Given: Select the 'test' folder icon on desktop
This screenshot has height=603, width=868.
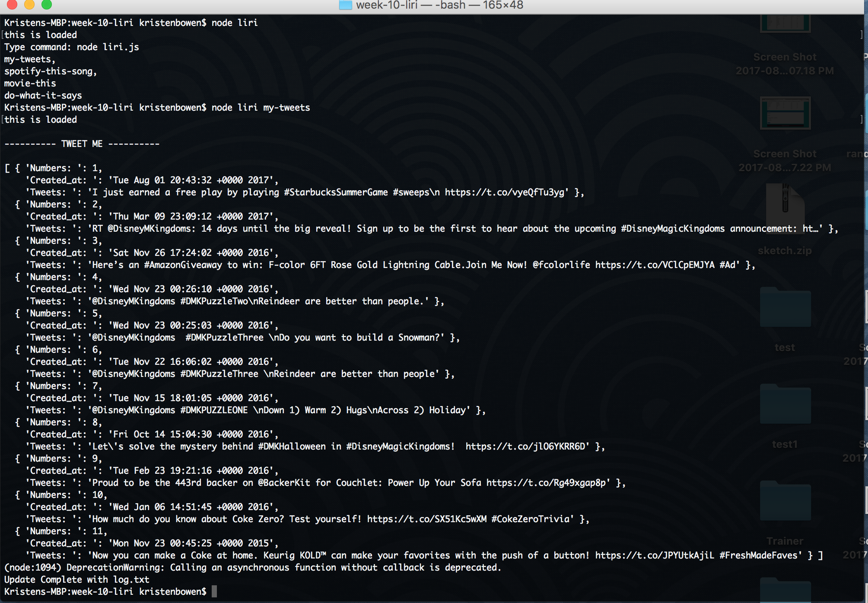Looking at the screenshot, I should (785, 307).
